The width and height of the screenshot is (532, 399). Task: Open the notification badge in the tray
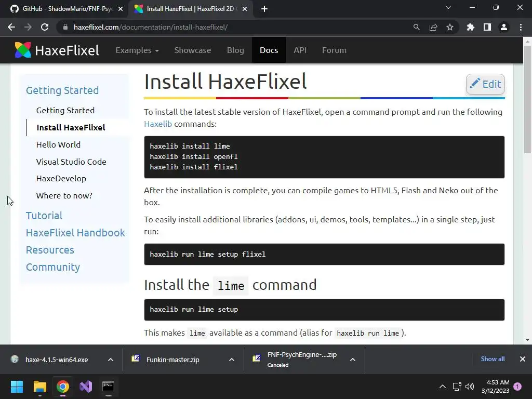pos(517,387)
